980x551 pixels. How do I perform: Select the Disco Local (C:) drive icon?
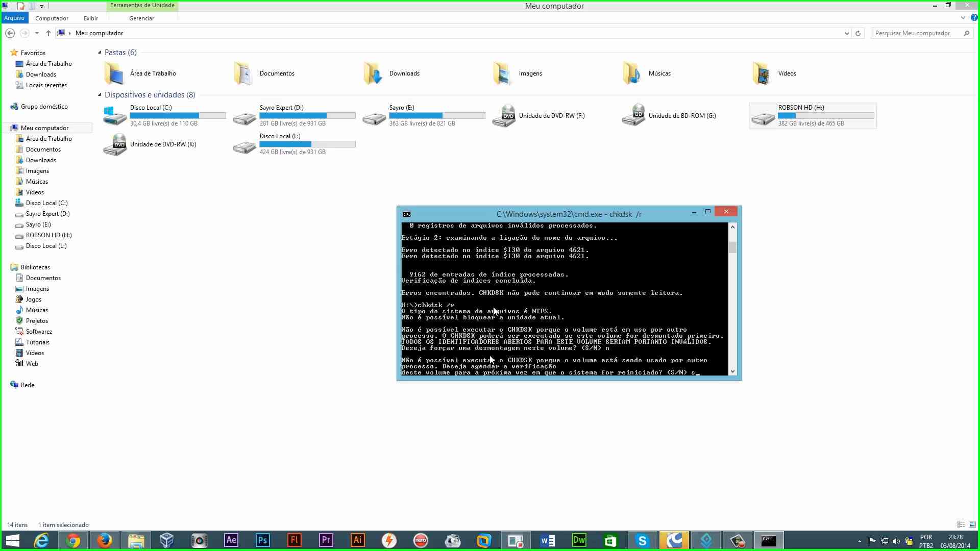(x=115, y=116)
